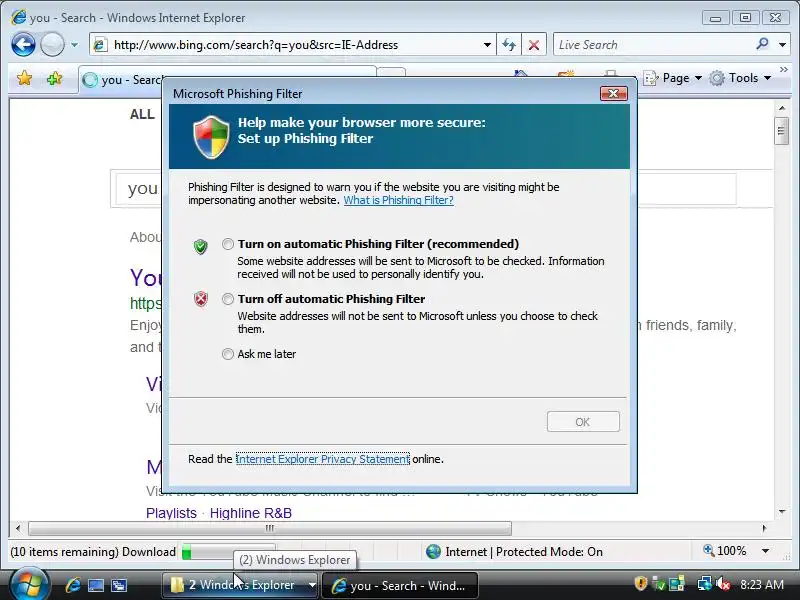
Task: Launch Internet Explorer from Quick Launch
Action: (73, 585)
